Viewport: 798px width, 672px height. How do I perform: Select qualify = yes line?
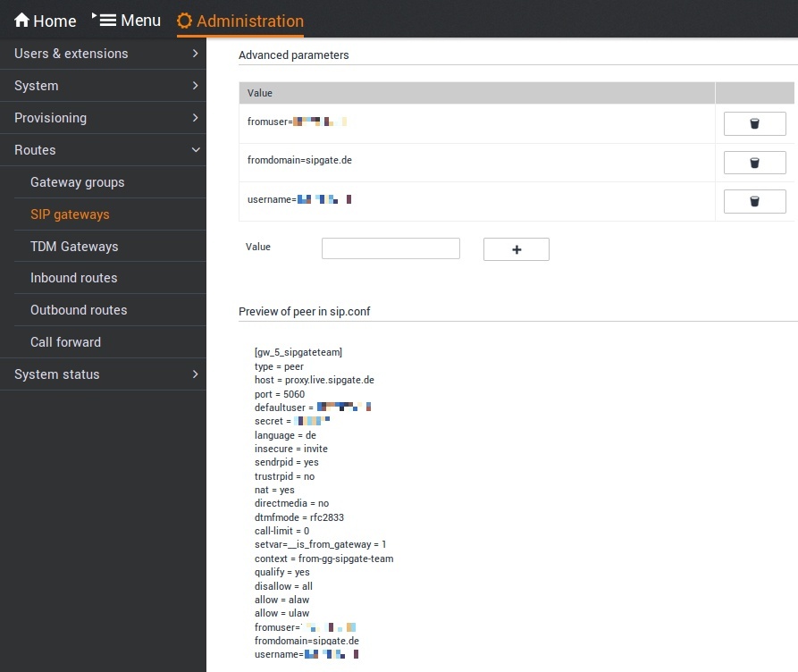click(282, 572)
